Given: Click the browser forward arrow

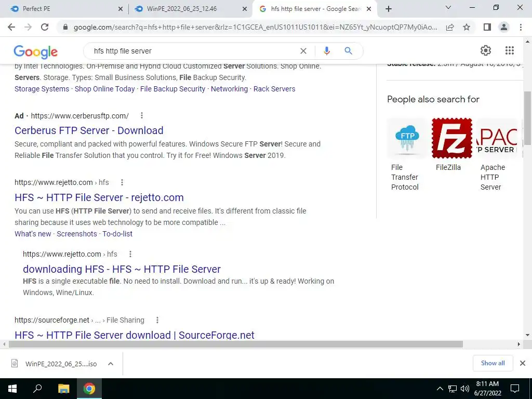Looking at the screenshot, I should (28, 27).
